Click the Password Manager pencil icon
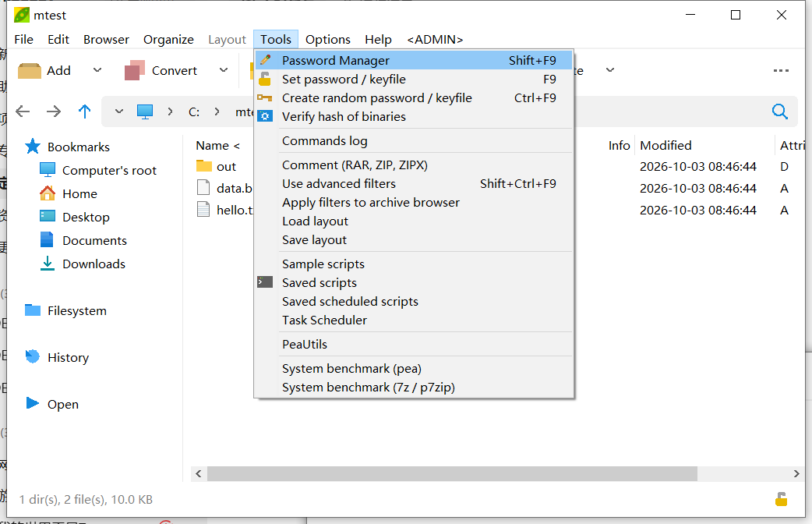 pos(265,60)
